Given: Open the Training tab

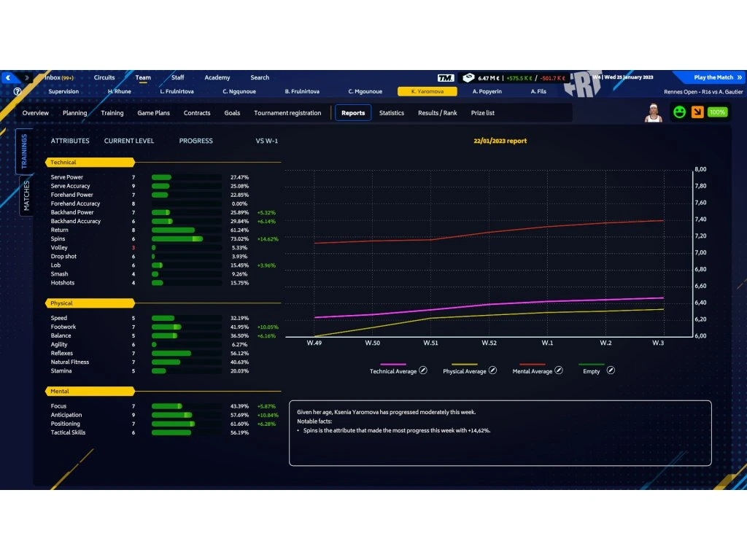Looking at the screenshot, I should pyautogui.click(x=112, y=113).
